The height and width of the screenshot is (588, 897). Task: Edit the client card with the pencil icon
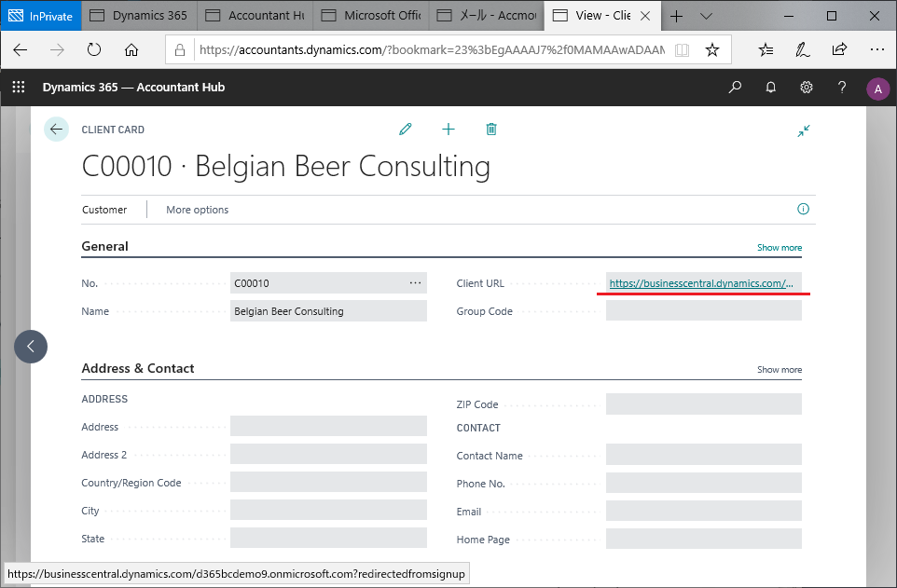click(405, 130)
